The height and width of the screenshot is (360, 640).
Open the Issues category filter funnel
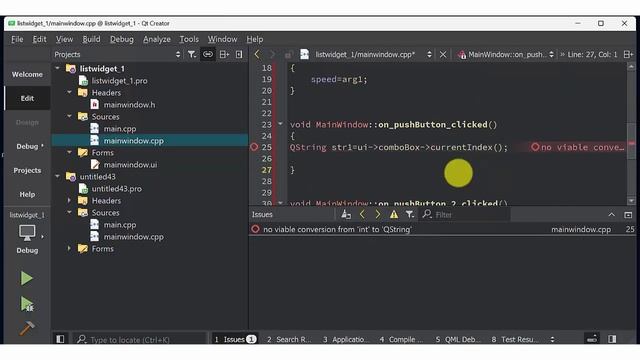click(410, 214)
